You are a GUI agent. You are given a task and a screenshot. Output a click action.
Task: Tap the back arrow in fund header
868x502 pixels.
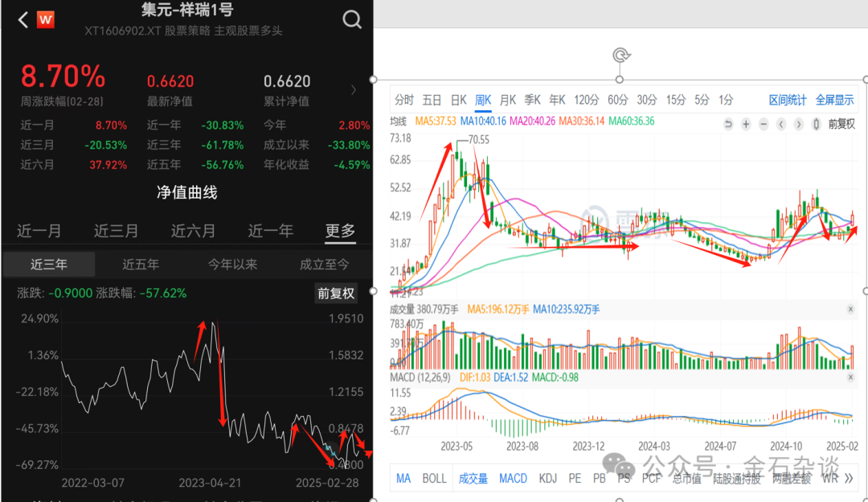click(23, 20)
